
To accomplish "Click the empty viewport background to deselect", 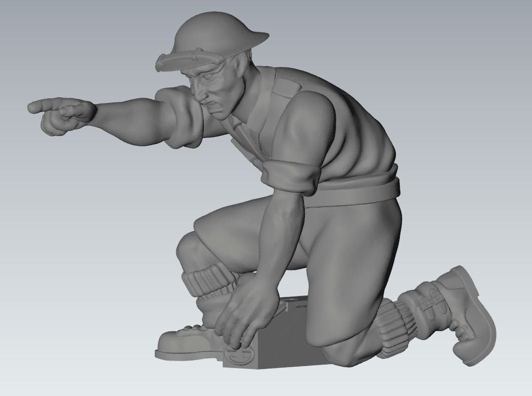I will tap(75, 250).
